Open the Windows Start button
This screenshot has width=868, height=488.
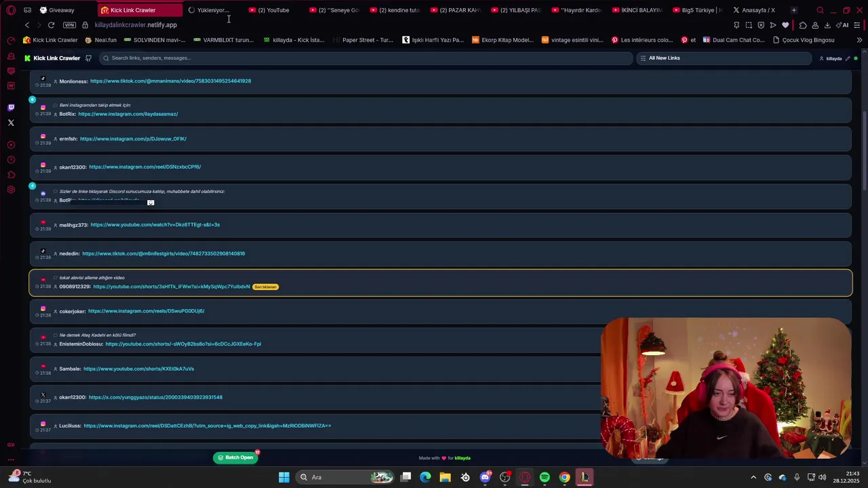(x=284, y=477)
